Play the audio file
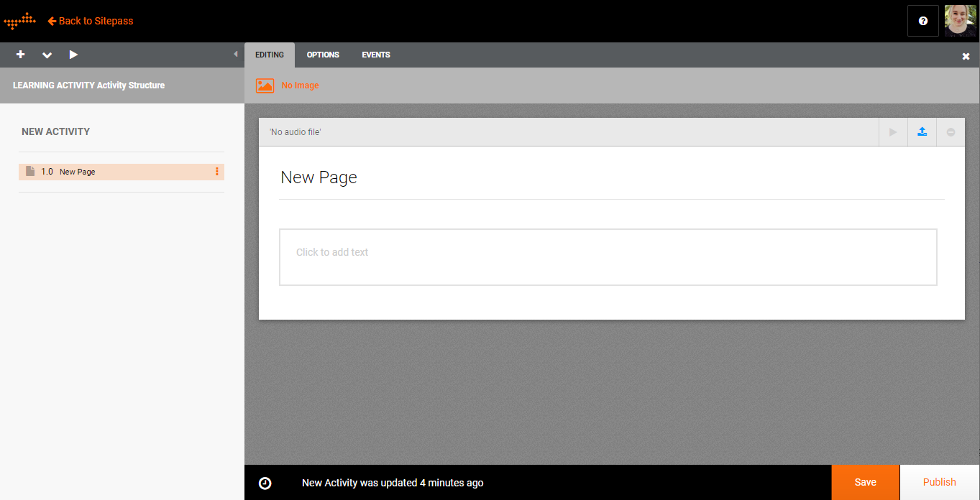The width and height of the screenshot is (980, 500). coord(893,132)
